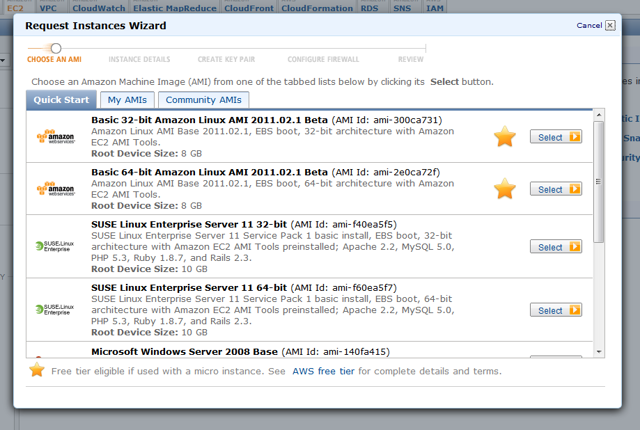Screen dimensions: 640x430
Task: Click the SUSE Linux Enterprise Server 11 64-bit title
Action: [x=189, y=288]
